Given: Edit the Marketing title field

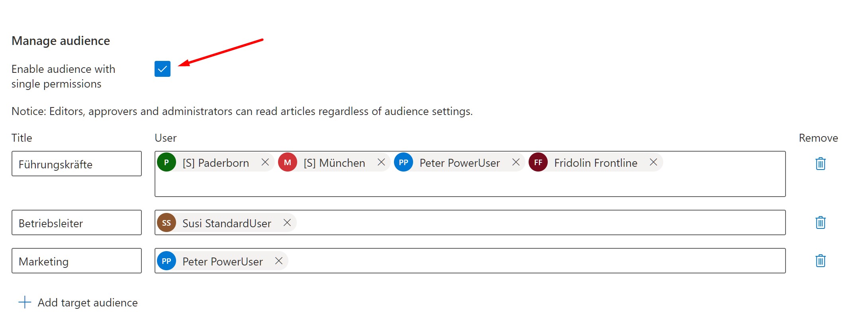Looking at the screenshot, I should (76, 261).
